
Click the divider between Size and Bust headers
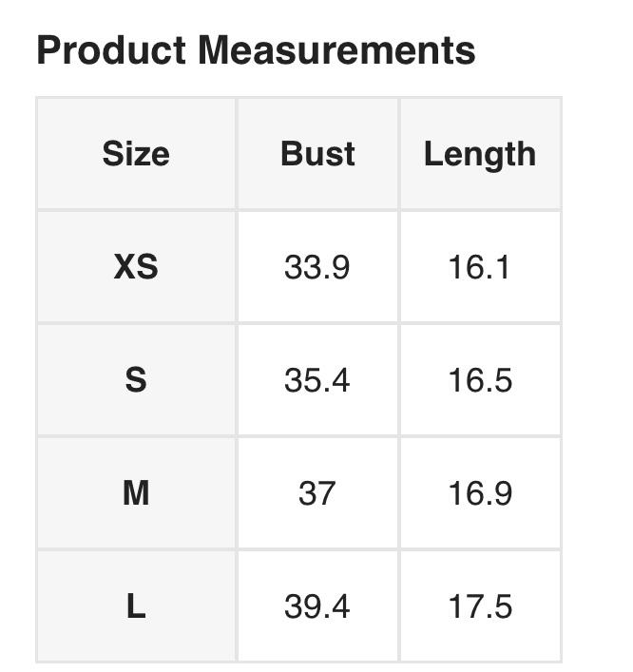click(x=237, y=154)
